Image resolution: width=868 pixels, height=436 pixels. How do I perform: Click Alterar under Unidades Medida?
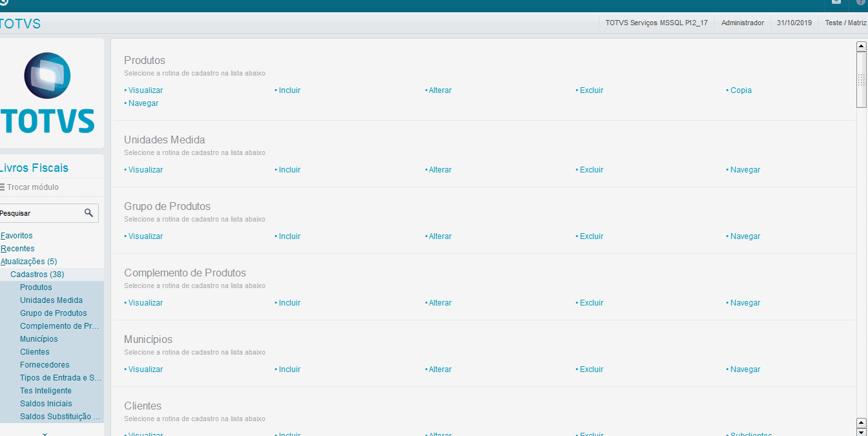pyautogui.click(x=440, y=170)
